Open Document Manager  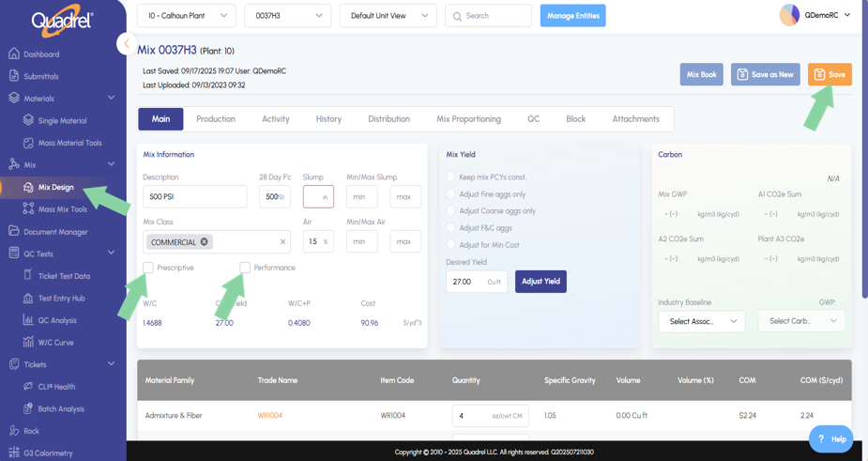55,232
